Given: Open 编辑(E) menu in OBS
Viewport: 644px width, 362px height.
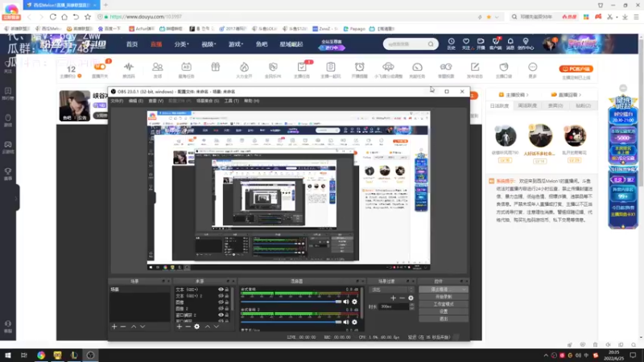Looking at the screenshot, I should click(x=135, y=101).
